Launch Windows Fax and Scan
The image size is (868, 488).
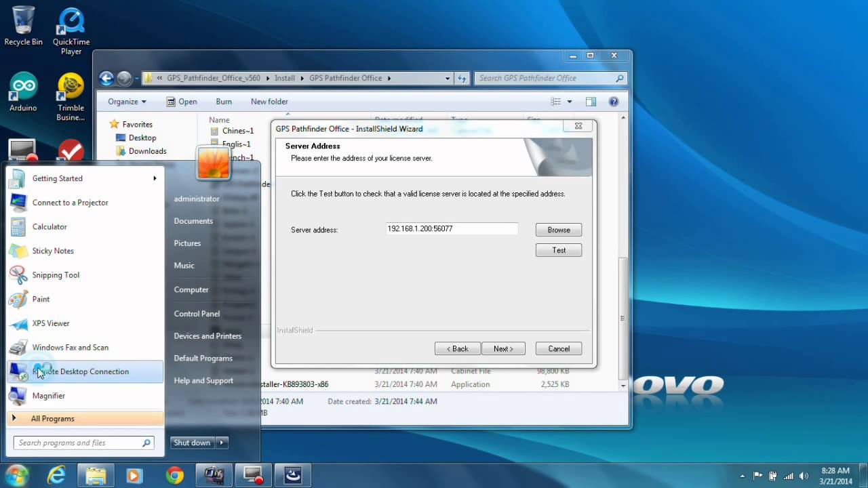click(85, 347)
